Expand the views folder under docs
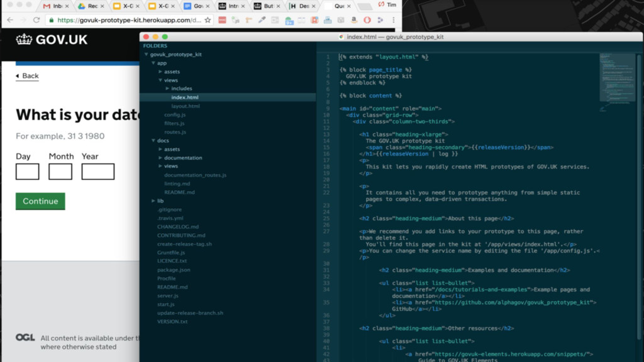This screenshot has width=644, height=362. [x=160, y=166]
